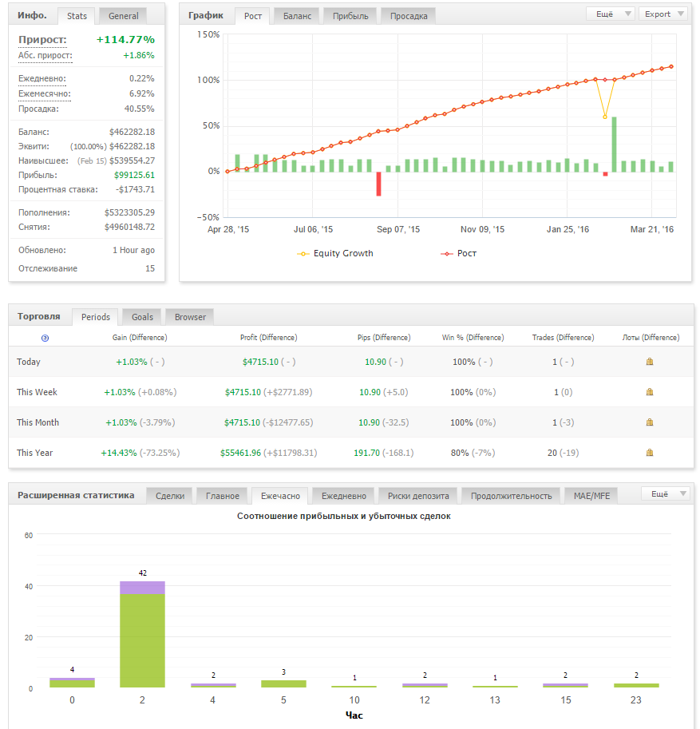Click the Лоты (Difference) column header
The height and width of the screenshot is (729, 700).
(651, 338)
